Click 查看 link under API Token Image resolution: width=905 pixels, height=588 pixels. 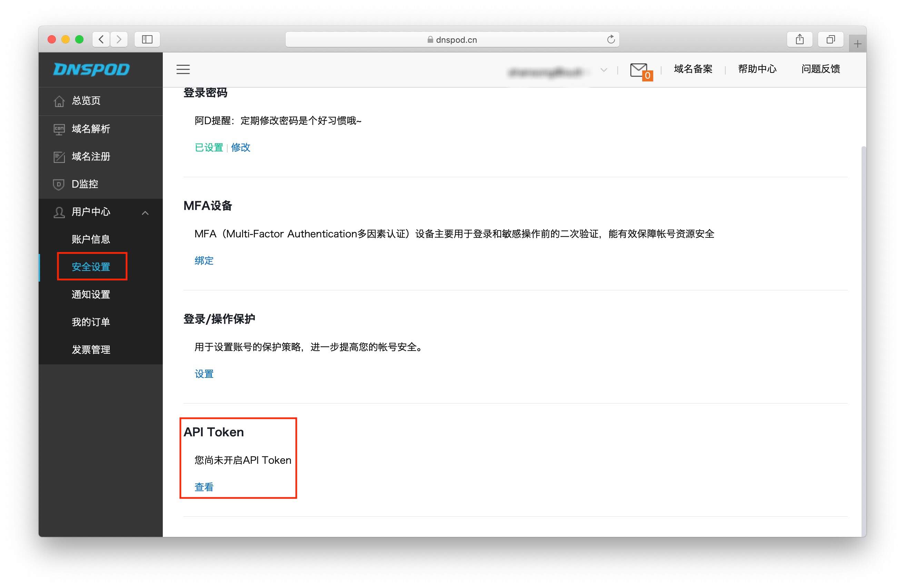pyautogui.click(x=204, y=487)
